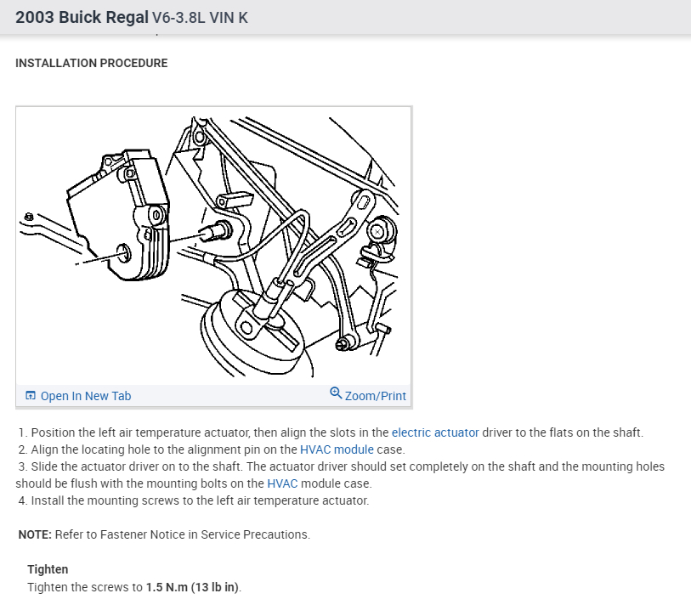
Task: Click the 1.5 N.m (13 lb in) torque value
Action: point(193,586)
